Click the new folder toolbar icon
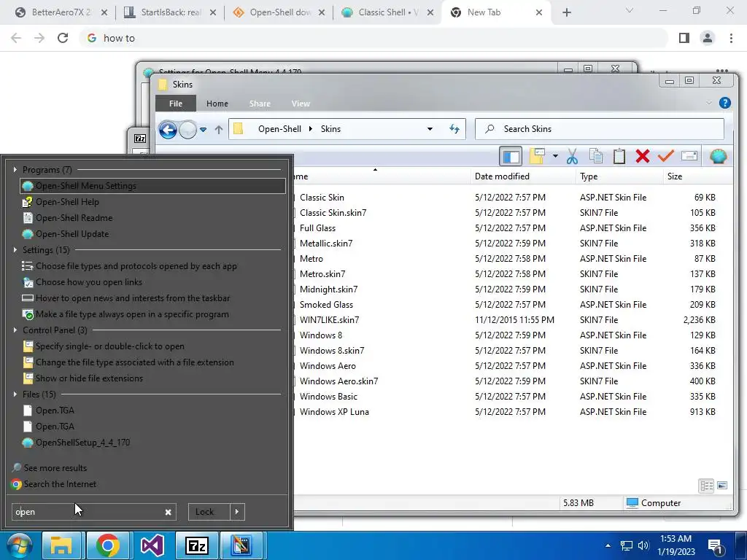Image resolution: width=747 pixels, height=560 pixels. (537, 156)
